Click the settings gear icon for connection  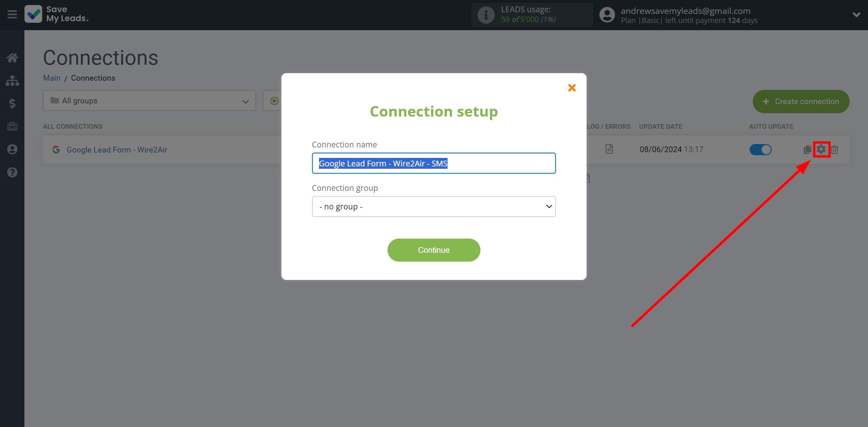[x=821, y=149]
